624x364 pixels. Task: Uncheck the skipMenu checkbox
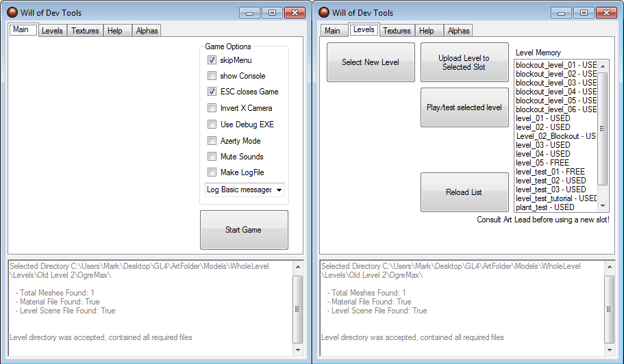pos(212,60)
